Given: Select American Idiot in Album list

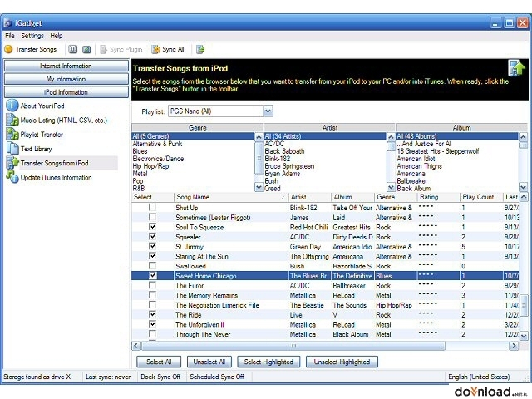Looking at the screenshot, I should [x=416, y=159].
